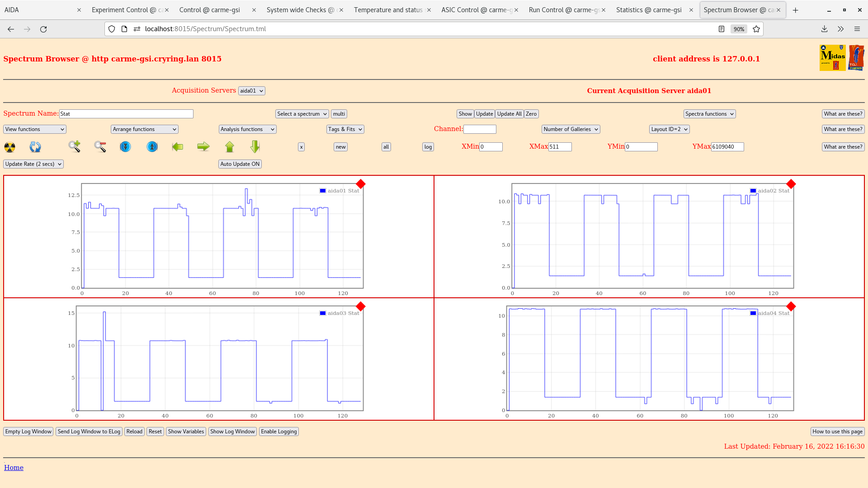This screenshot has width=868, height=488.
Task: Click the blue up-arrow circle icon
Action: pos(152,147)
